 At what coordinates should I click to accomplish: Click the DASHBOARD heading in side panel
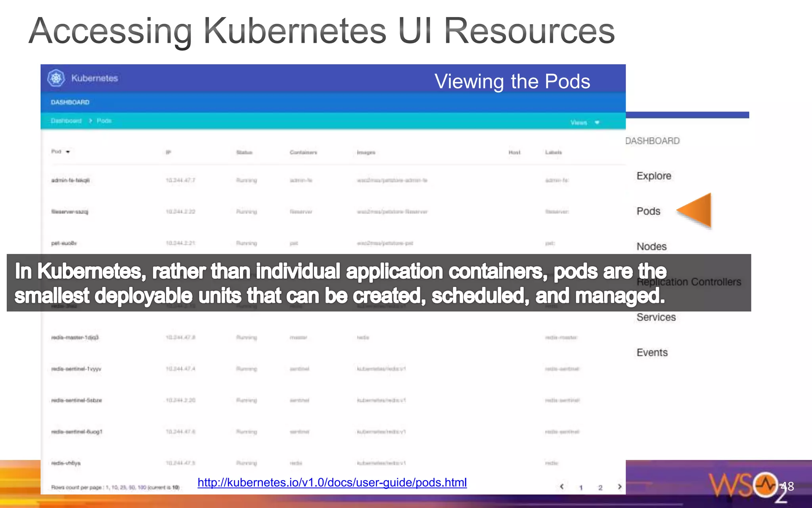click(653, 141)
